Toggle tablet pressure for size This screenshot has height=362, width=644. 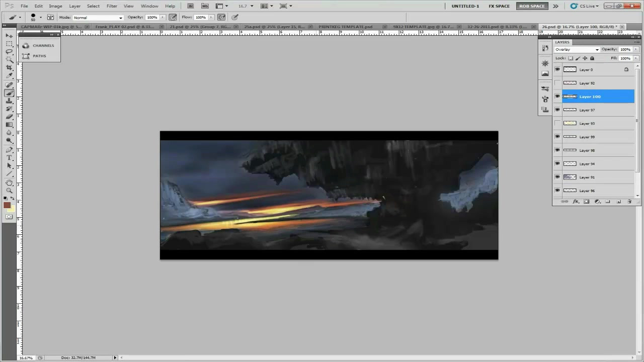(x=235, y=17)
